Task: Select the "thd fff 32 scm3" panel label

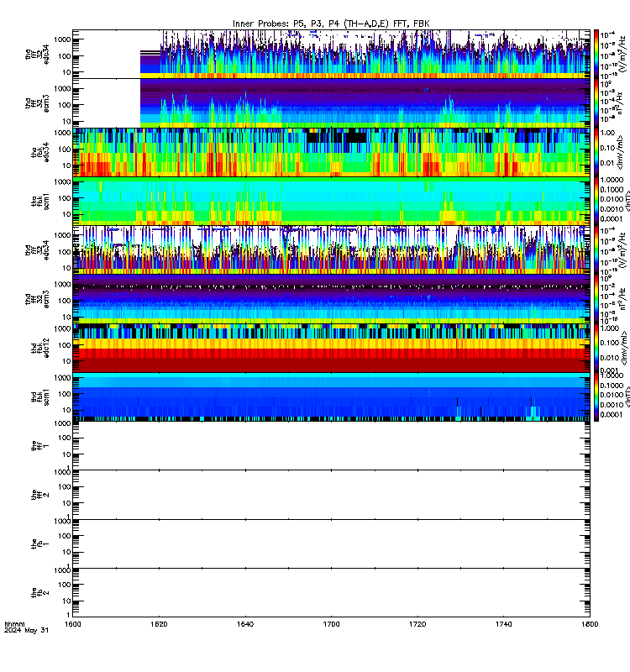Action: coord(37,299)
